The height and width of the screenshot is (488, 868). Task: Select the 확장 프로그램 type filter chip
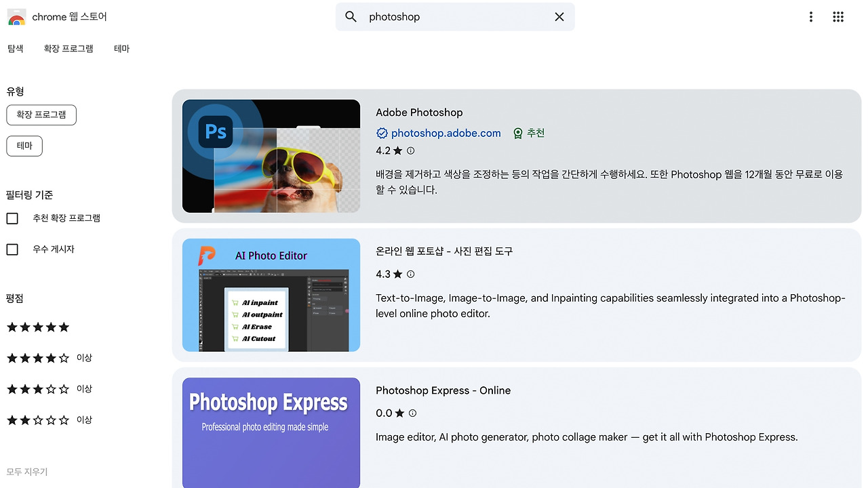tap(41, 115)
